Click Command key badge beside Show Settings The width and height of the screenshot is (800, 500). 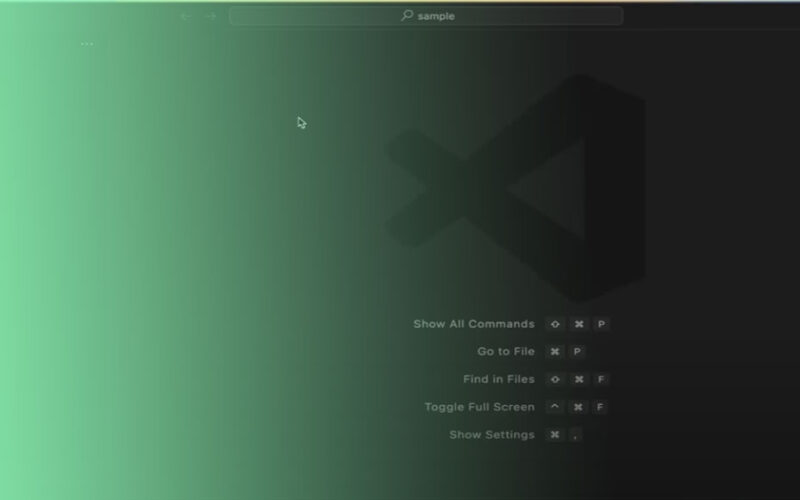[x=555, y=435]
